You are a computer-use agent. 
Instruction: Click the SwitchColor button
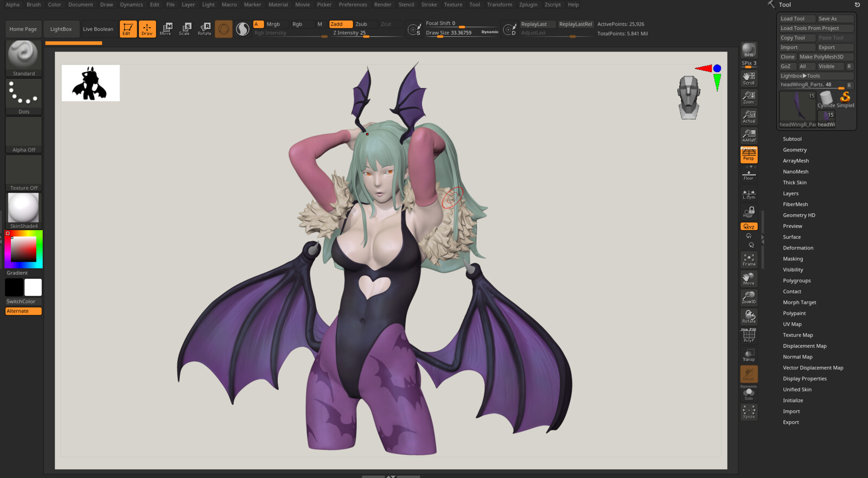pos(23,301)
